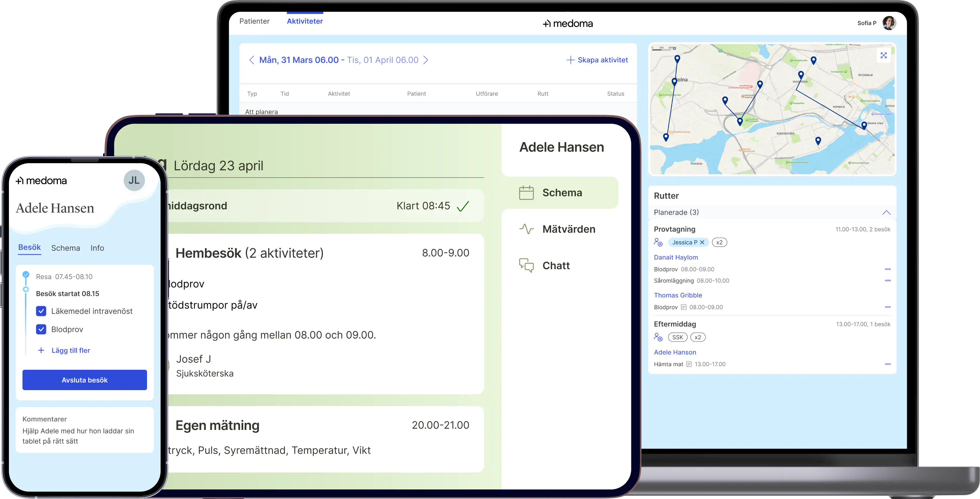Open the Chatt speech bubble icon
This screenshot has width=980, height=499.
tap(527, 265)
